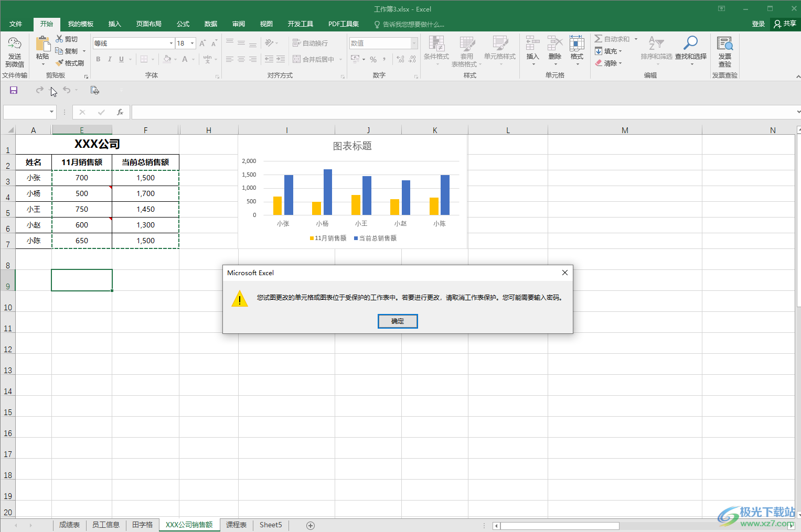Click the Save icon in quick access

pos(14,90)
